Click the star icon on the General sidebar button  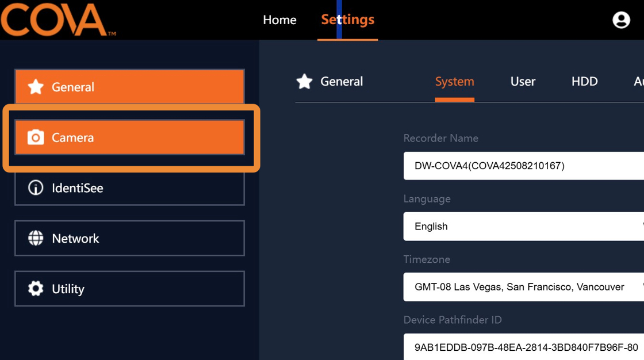point(36,87)
